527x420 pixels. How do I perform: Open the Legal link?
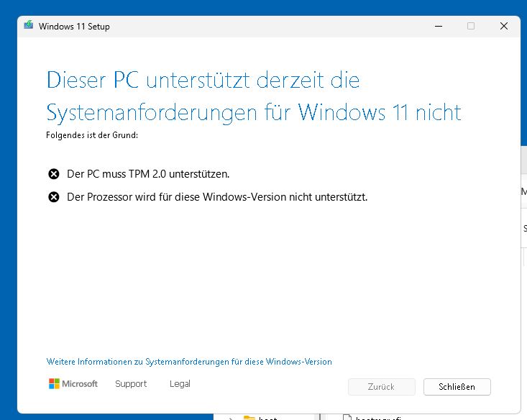pyautogui.click(x=180, y=384)
